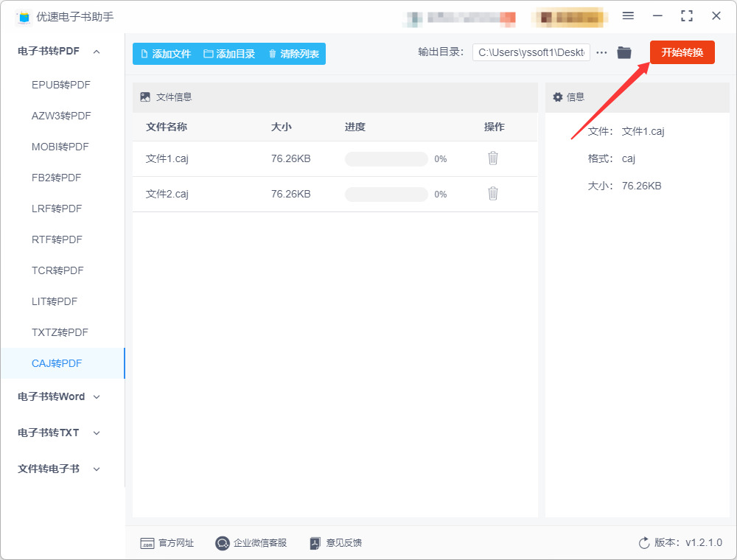The height and width of the screenshot is (560, 737).
Task: Click the 大小 column header
Action: click(x=281, y=127)
